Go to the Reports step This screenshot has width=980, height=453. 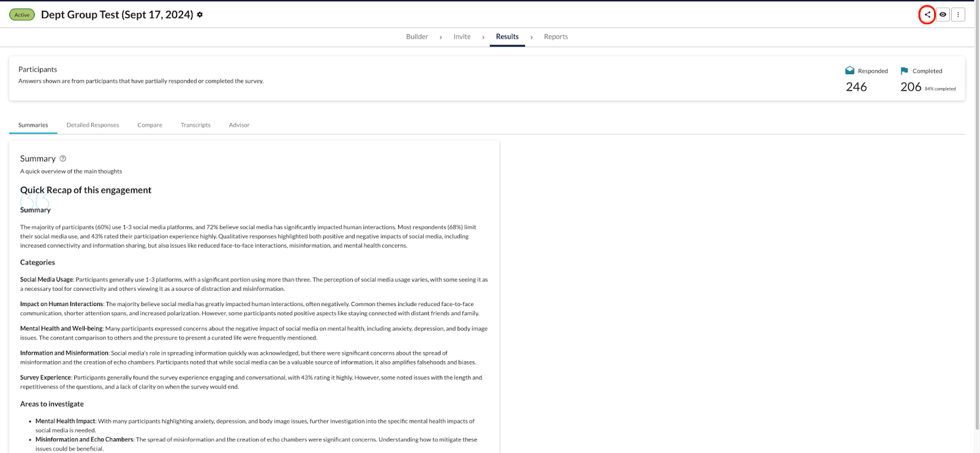[556, 37]
